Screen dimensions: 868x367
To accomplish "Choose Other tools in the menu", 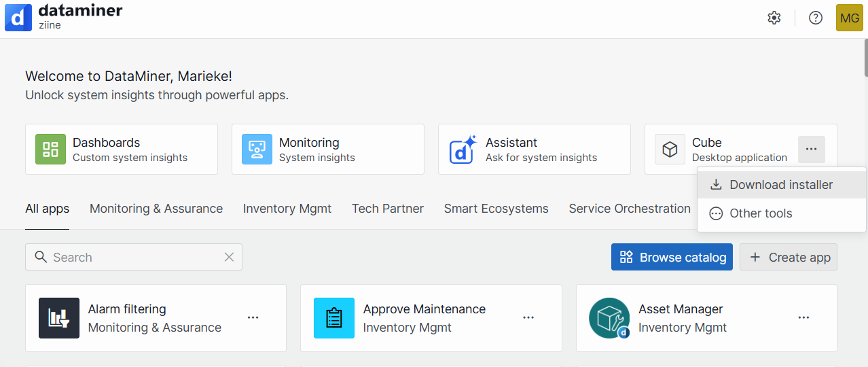I will point(760,213).
